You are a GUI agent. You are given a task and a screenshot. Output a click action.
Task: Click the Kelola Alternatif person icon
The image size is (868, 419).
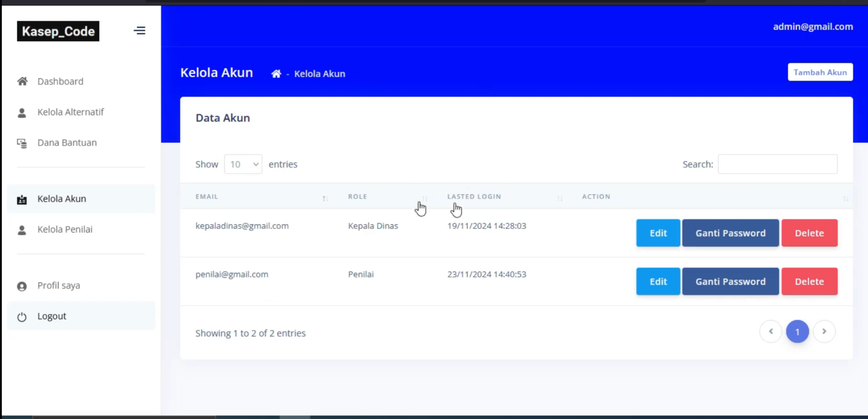(22, 112)
